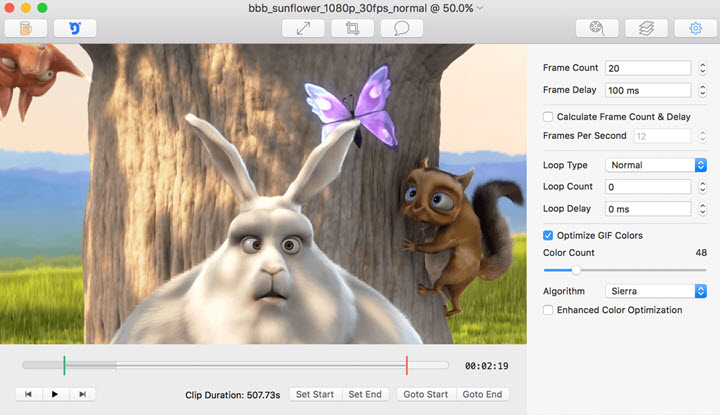Open the gear settings panel
Screen dimensions: 720x416
[x=695, y=28]
